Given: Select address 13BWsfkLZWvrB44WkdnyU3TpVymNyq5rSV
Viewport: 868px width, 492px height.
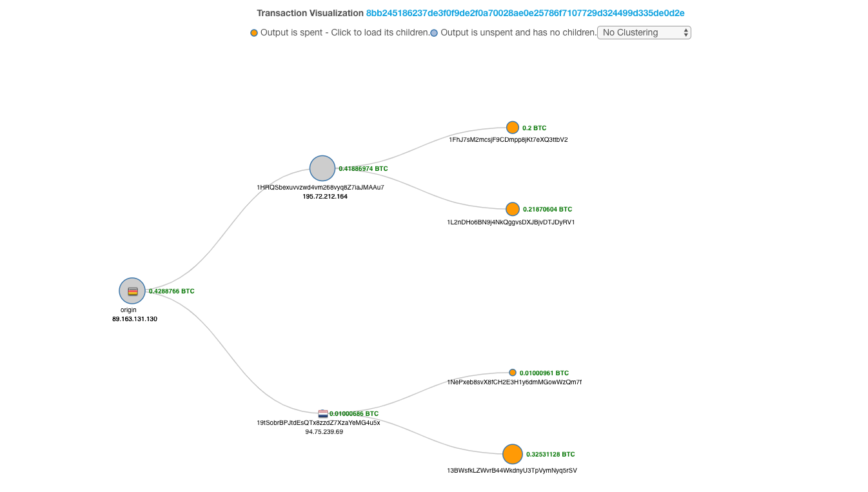Looking at the screenshot, I should coord(512,470).
